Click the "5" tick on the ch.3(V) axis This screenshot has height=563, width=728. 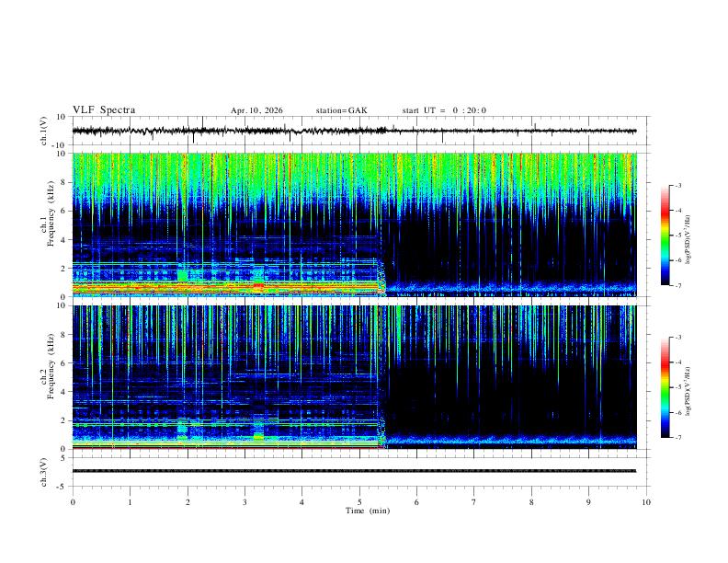64,458
